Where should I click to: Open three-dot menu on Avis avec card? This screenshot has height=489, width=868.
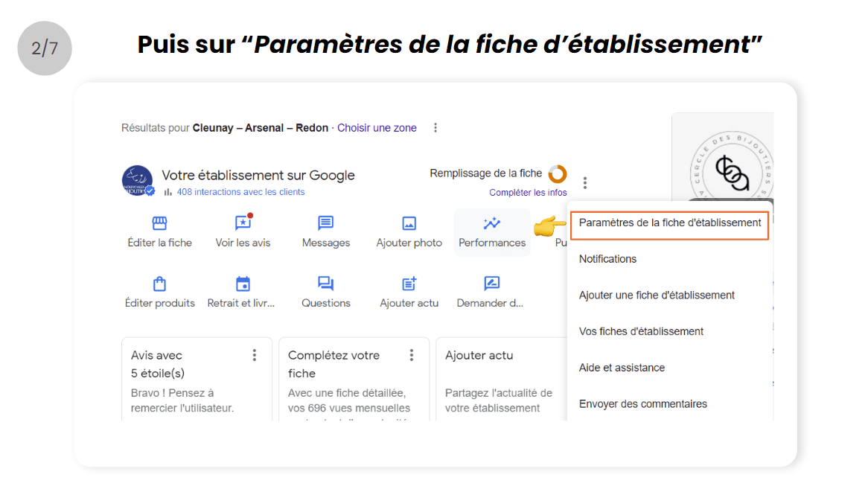(x=255, y=355)
